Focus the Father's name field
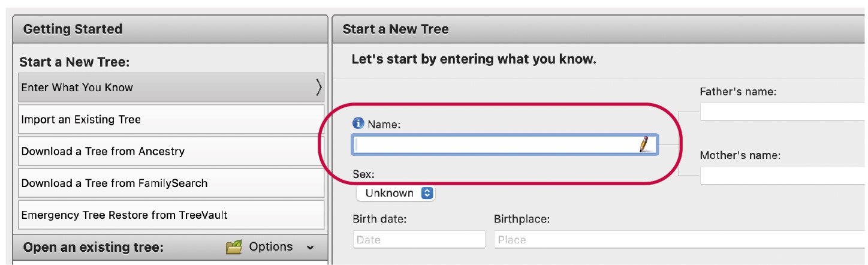 tap(782, 112)
